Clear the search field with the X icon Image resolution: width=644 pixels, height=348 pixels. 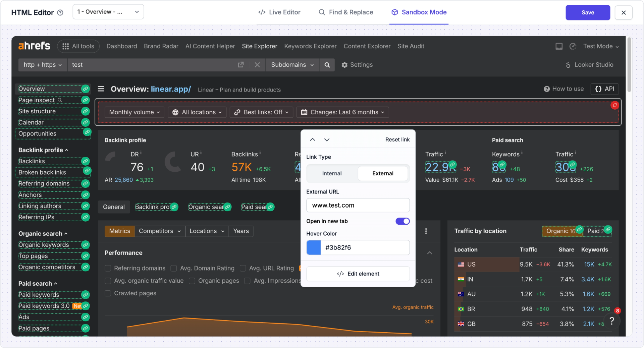[x=257, y=65]
